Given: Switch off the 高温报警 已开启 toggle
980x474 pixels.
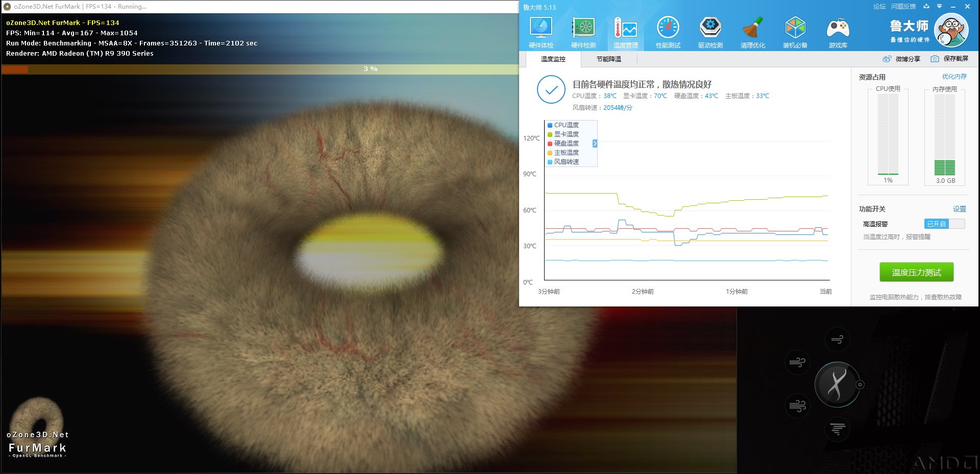Looking at the screenshot, I should tap(944, 224).
